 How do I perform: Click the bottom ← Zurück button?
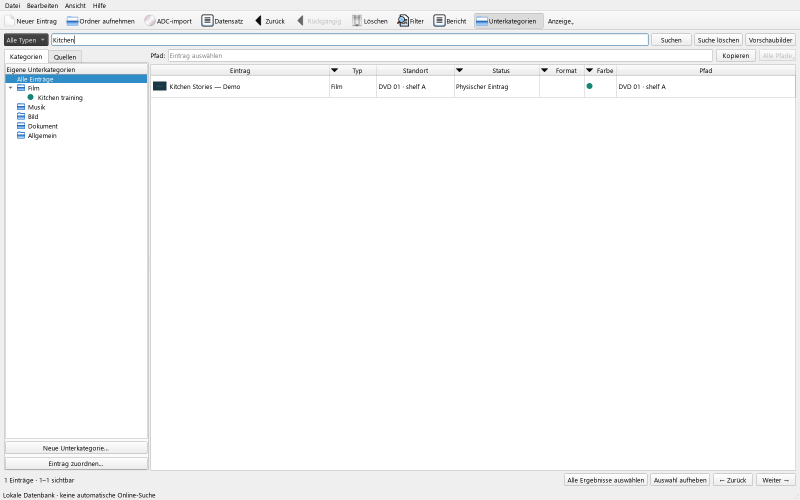pyautogui.click(x=733, y=480)
